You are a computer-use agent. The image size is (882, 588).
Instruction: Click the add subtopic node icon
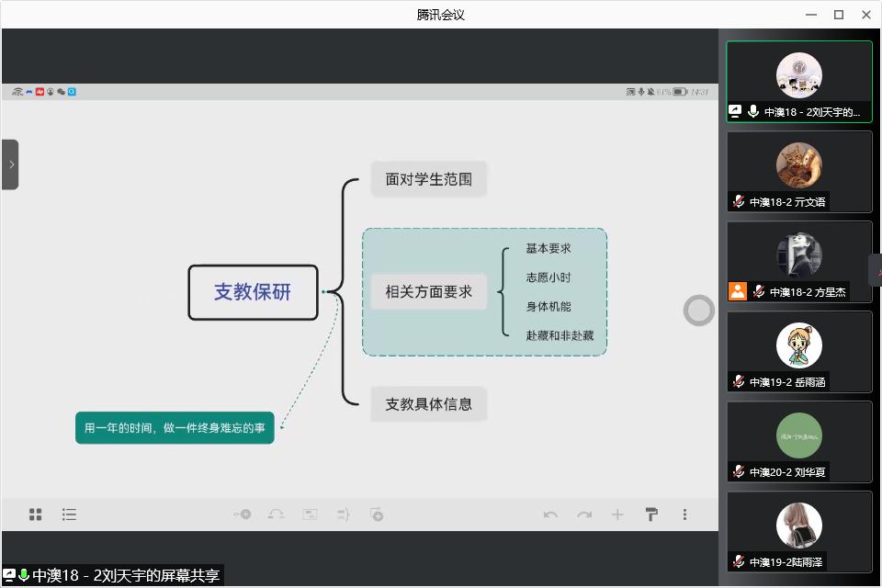click(243, 514)
